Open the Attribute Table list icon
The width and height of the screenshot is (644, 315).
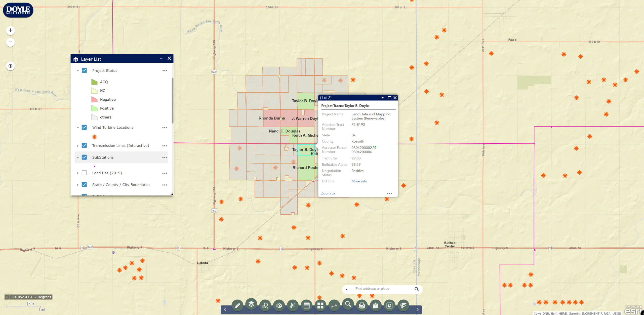tap(306, 305)
